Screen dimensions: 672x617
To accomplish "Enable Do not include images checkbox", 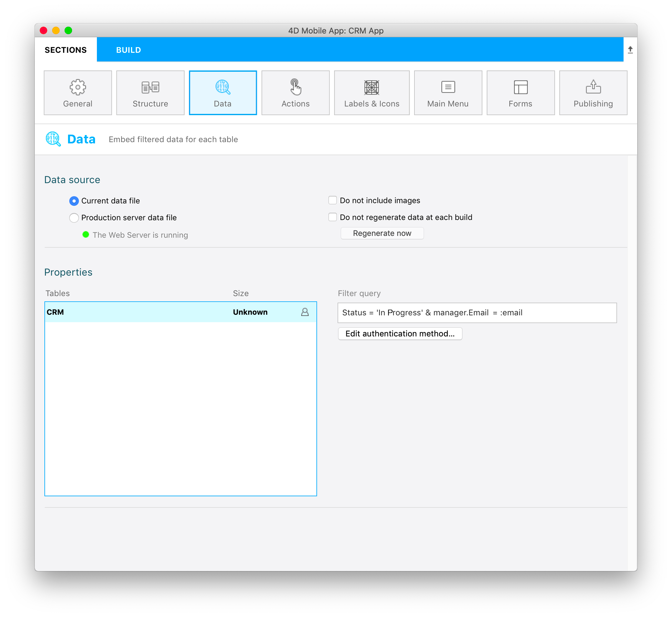I will [x=333, y=200].
